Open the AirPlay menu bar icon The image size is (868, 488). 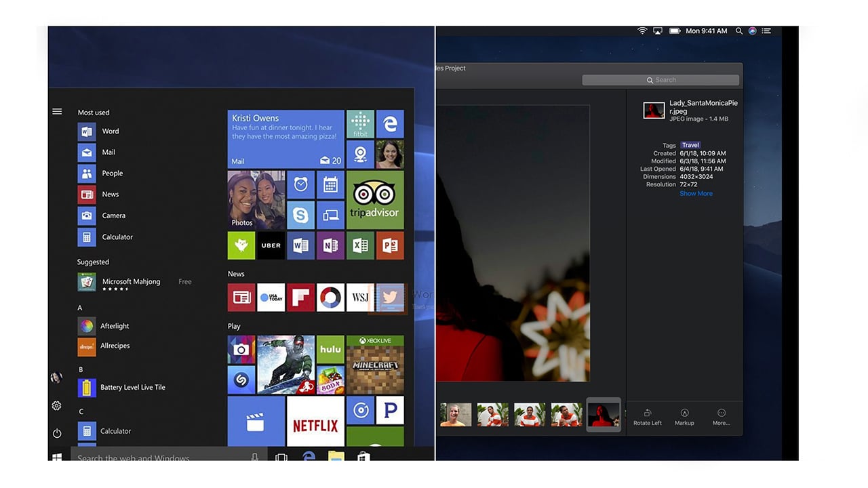coord(657,31)
